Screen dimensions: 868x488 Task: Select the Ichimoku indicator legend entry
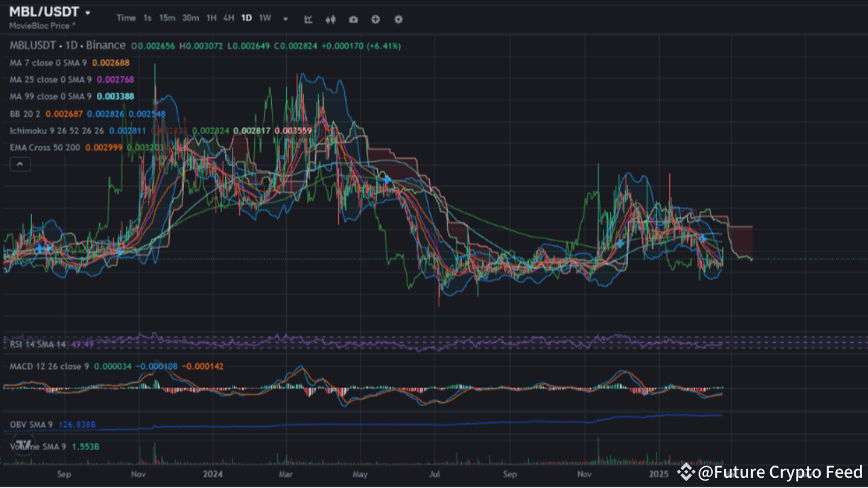[56, 130]
